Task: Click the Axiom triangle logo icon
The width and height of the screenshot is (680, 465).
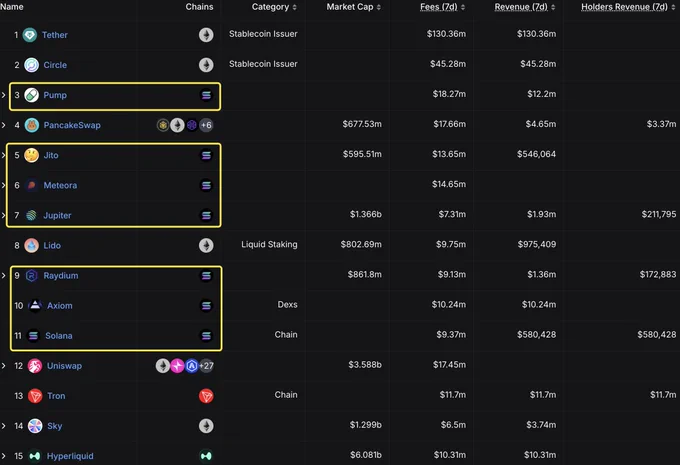Action: pos(35,306)
